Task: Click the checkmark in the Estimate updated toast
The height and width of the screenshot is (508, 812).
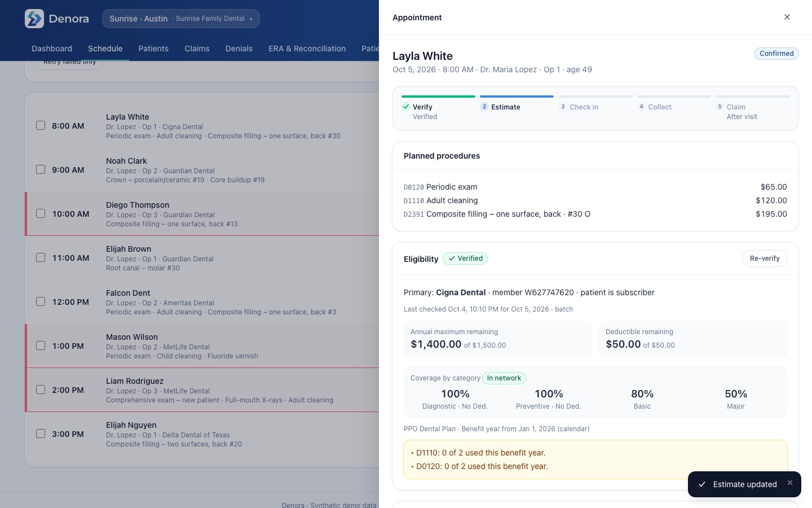Action: click(x=702, y=484)
